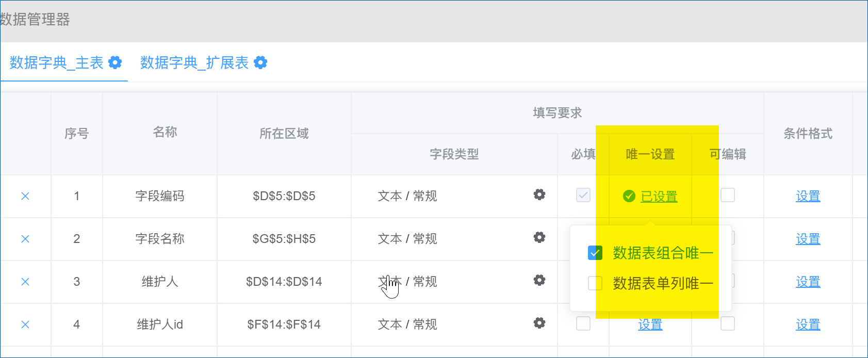Image resolution: width=868 pixels, height=358 pixels.
Task: Switch to 数据字典_扩展表 tab
Action: click(194, 62)
